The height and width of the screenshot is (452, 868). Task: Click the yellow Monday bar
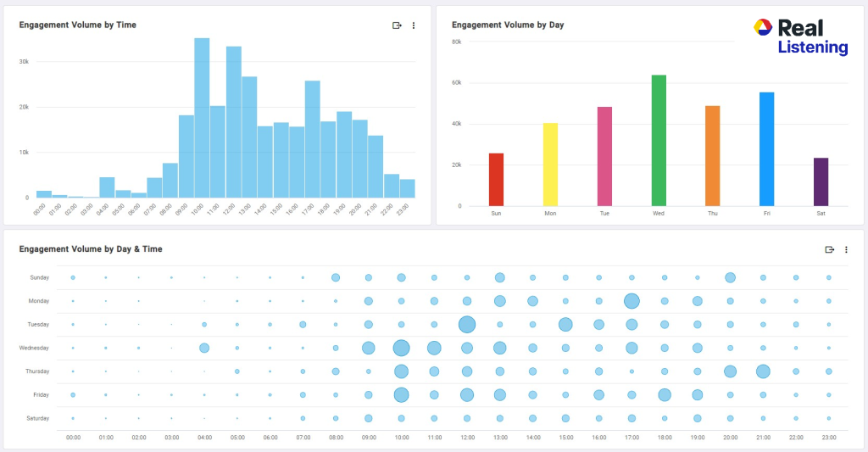click(x=550, y=165)
